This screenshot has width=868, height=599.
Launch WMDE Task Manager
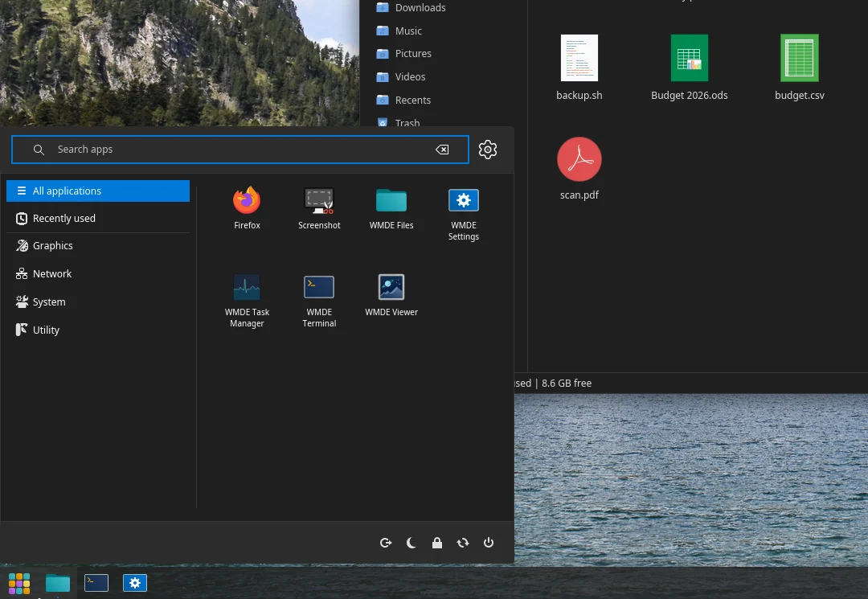247,302
